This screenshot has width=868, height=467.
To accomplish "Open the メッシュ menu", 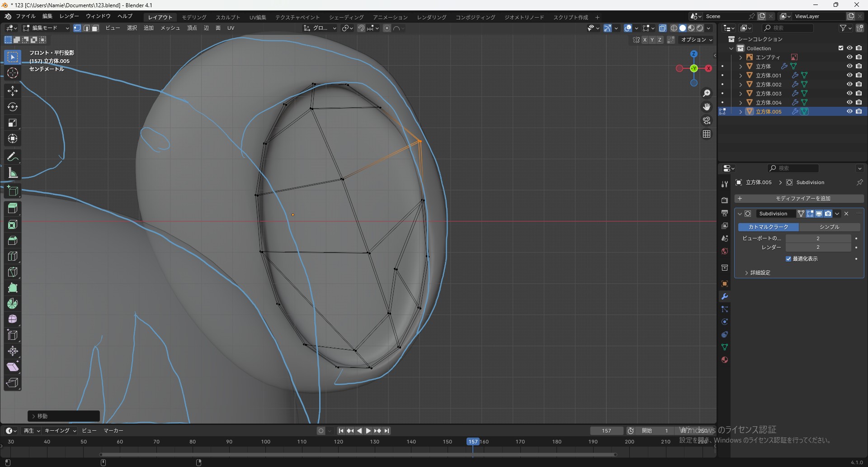I will (x=170, y=28).
